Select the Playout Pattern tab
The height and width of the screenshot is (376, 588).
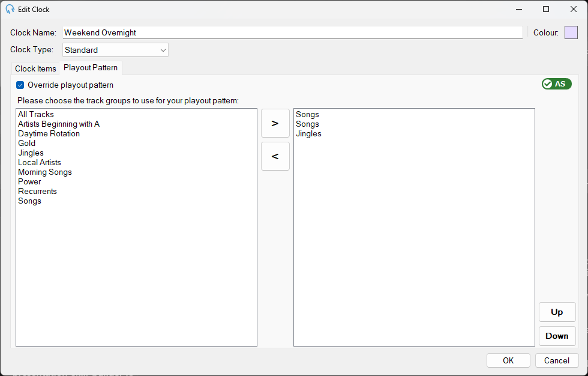pos(91,67)
